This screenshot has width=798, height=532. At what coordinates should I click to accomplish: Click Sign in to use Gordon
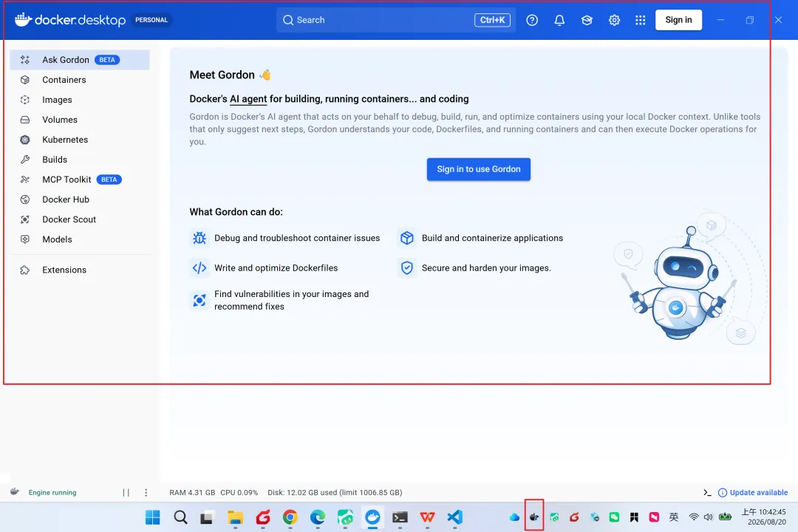[478, 169]
